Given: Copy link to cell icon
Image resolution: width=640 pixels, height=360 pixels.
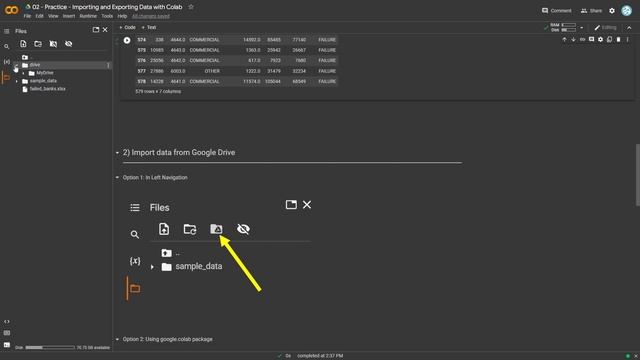Looking at the screenshot, I should 582,40.
